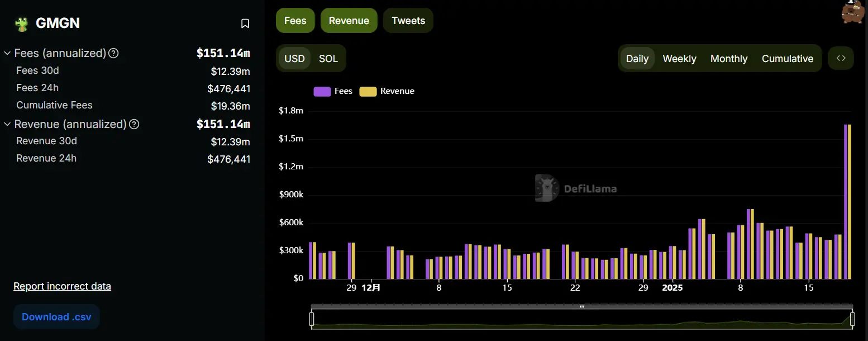Toggle the Fees chart series button
868x341 pixels.
point(295,21)
